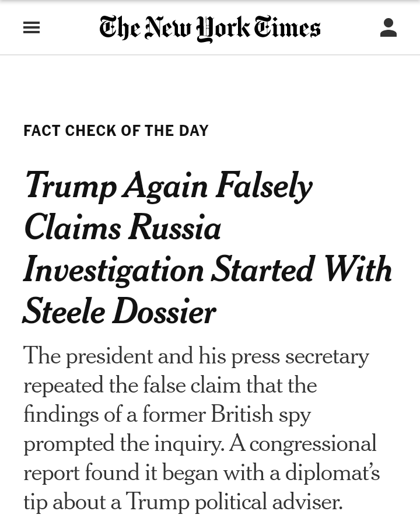Viewport: 420px width, 525px height.
Task: Click the word "DAY" in the section label
Action: coord(194,131)
